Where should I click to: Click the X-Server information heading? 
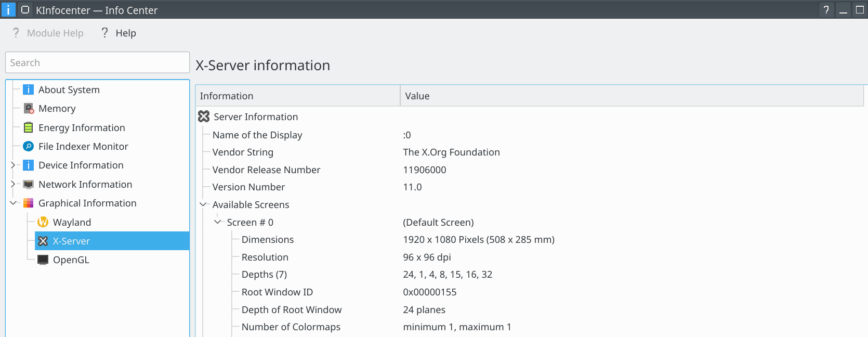pos(262,66)
